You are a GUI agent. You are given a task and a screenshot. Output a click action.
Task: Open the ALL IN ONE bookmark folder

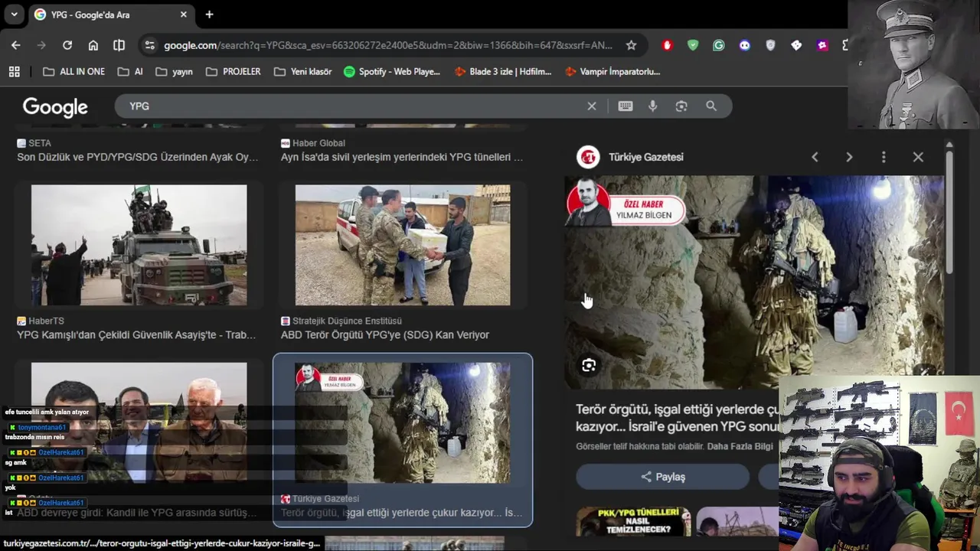click(73, 71)
